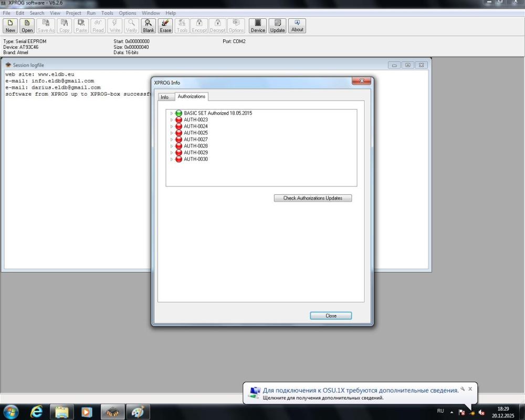Close the XPROG Info dialog with X
This screenshot has width=525, height=420.
coord(362,81)
